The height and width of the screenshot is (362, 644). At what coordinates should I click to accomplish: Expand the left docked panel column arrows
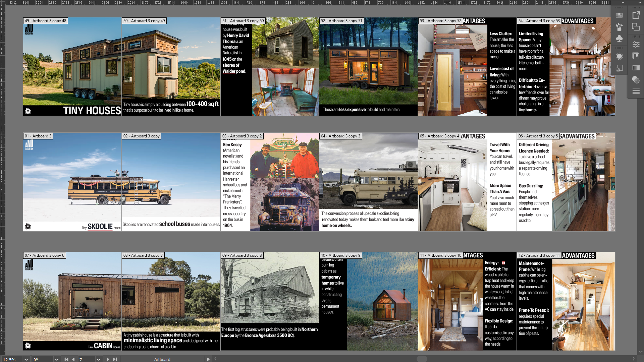[623, 2]
